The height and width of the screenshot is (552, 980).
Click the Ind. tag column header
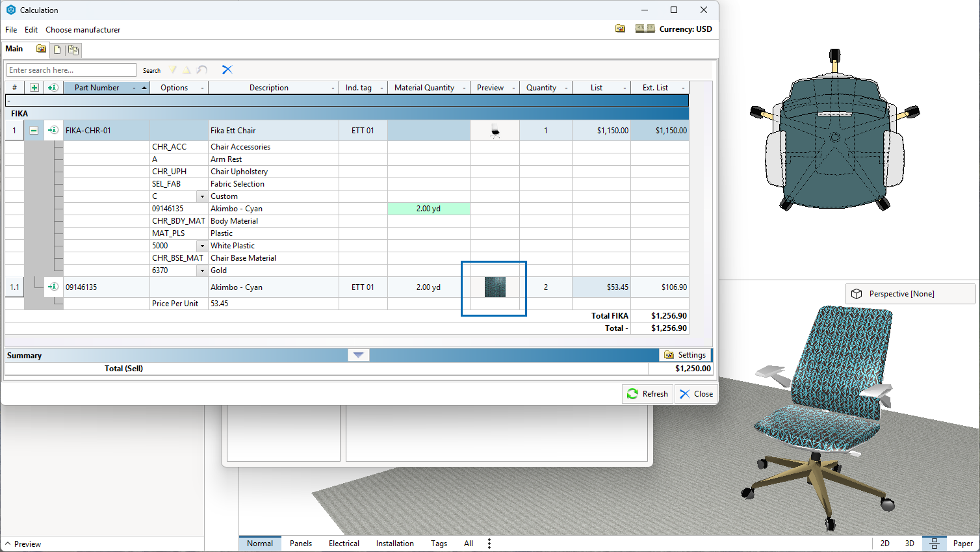point(363,88)
